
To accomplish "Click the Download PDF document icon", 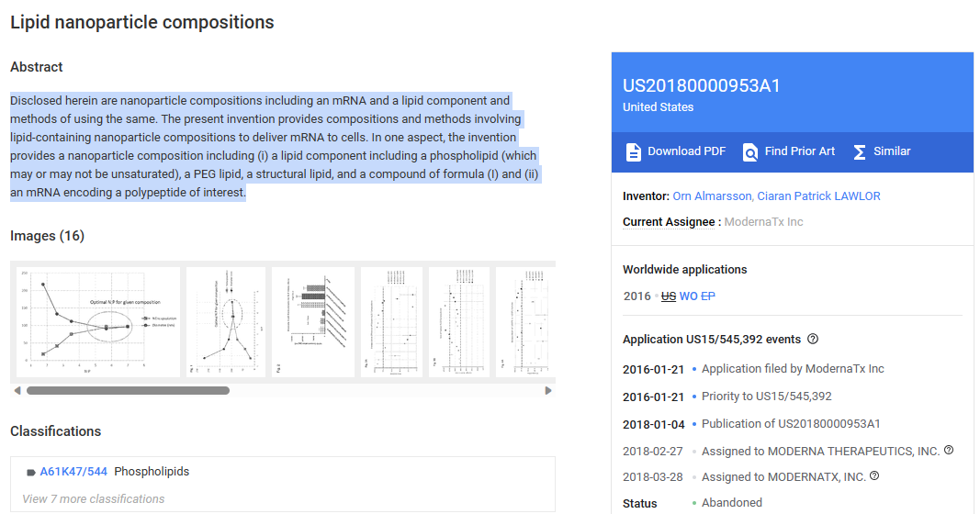I will pos(633,151).
